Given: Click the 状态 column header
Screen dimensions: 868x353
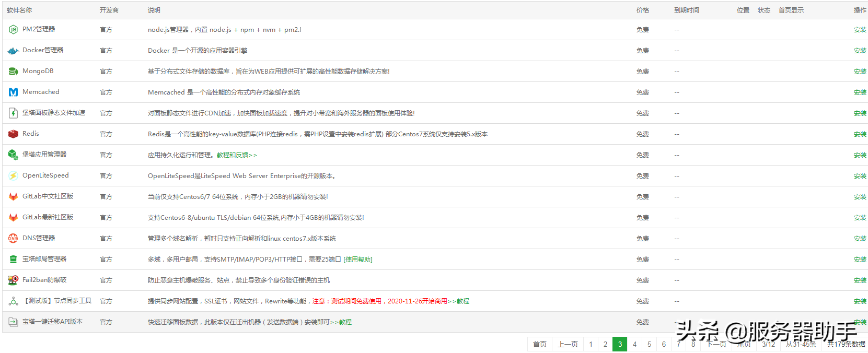Looking at the screenshot, I should pyautogui.click(x=764, y=10).
